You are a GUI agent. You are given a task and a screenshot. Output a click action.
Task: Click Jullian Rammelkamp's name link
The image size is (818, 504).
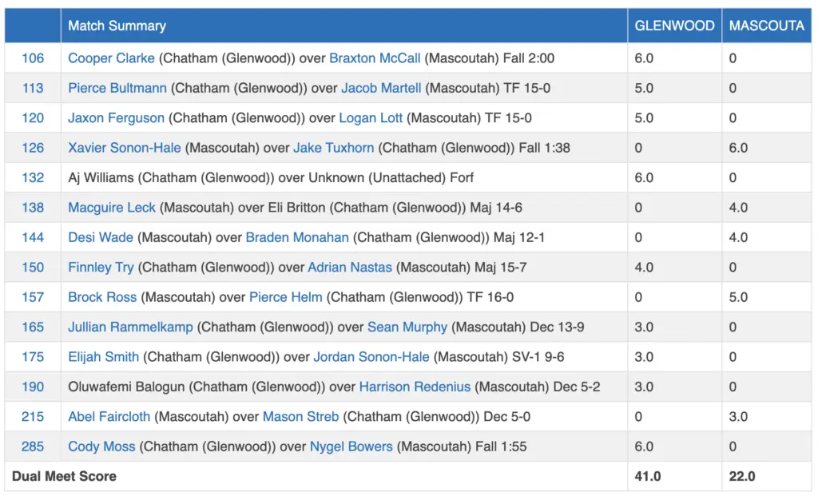point(131,327)
